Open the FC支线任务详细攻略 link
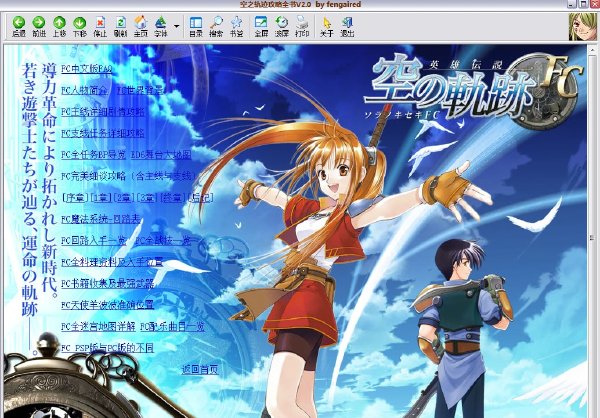The width and height of the screenshot is (600, 418). click(103, 133)
